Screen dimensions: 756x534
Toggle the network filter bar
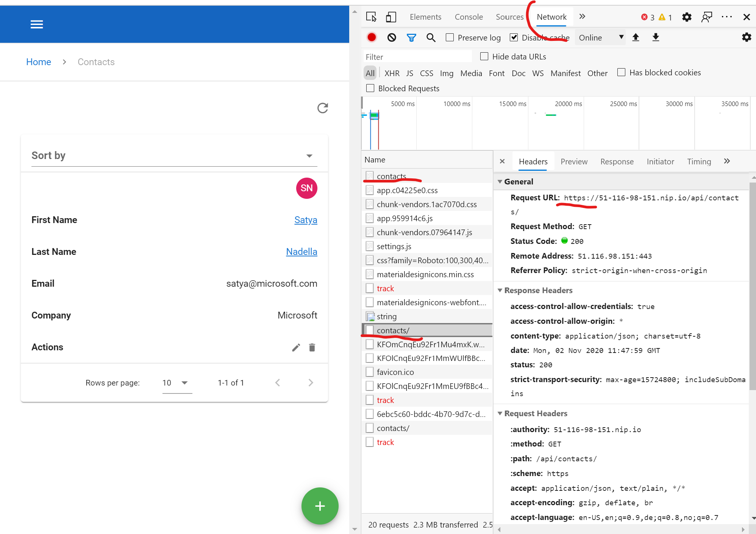click(x=411, y=37)
